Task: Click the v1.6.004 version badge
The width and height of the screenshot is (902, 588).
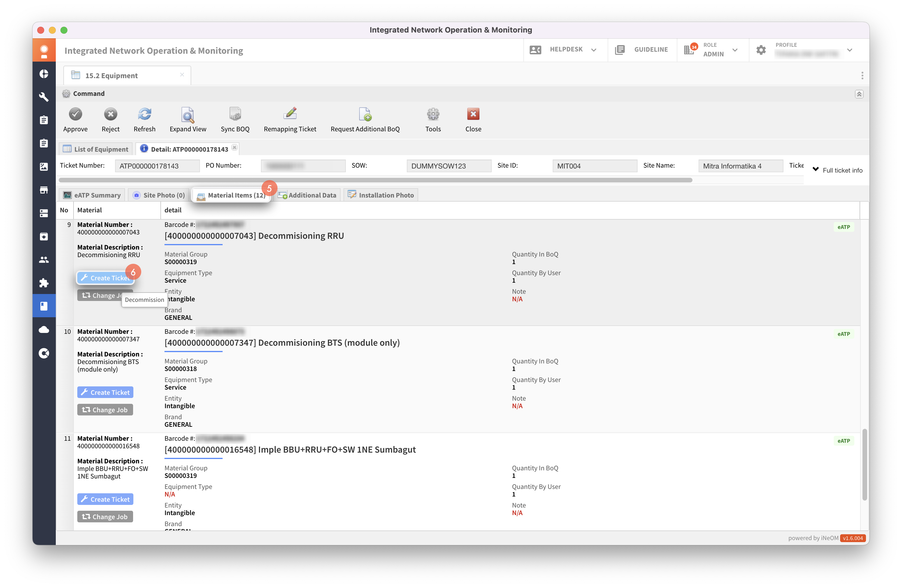Action: (x=853, y=538)
